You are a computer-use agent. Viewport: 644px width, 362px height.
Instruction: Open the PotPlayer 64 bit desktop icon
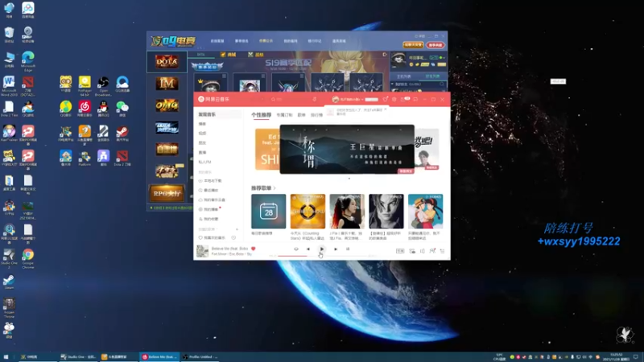85,86
